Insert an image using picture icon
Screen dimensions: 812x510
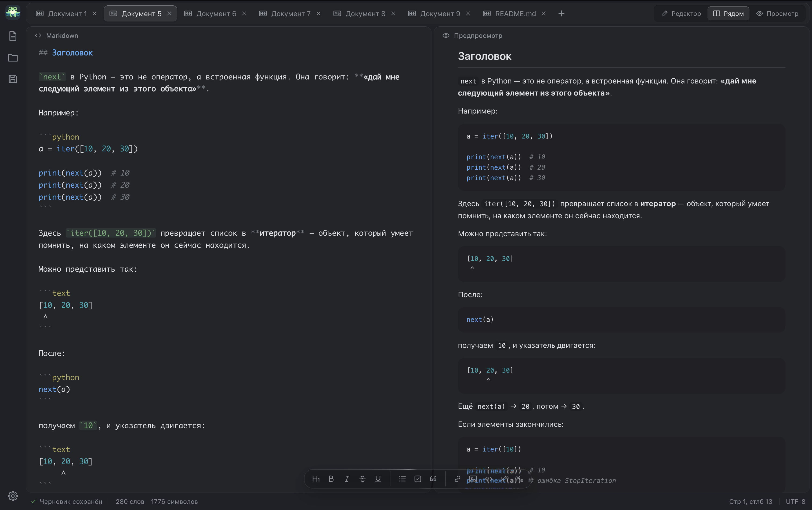pyautogui.click(x=473, y=479)
